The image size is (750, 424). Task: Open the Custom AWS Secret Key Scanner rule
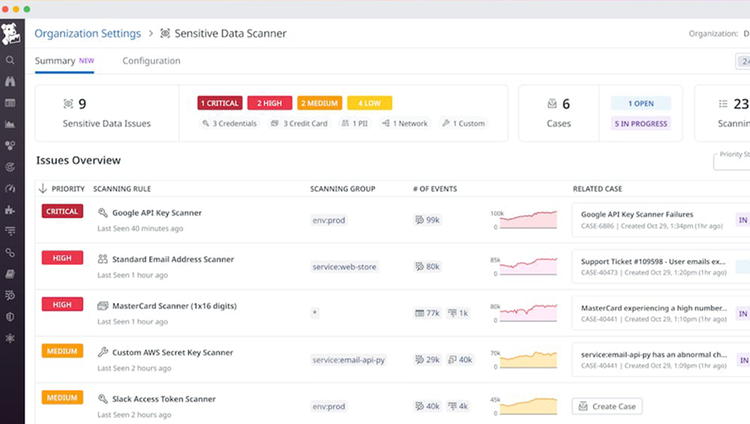[173, 352]
